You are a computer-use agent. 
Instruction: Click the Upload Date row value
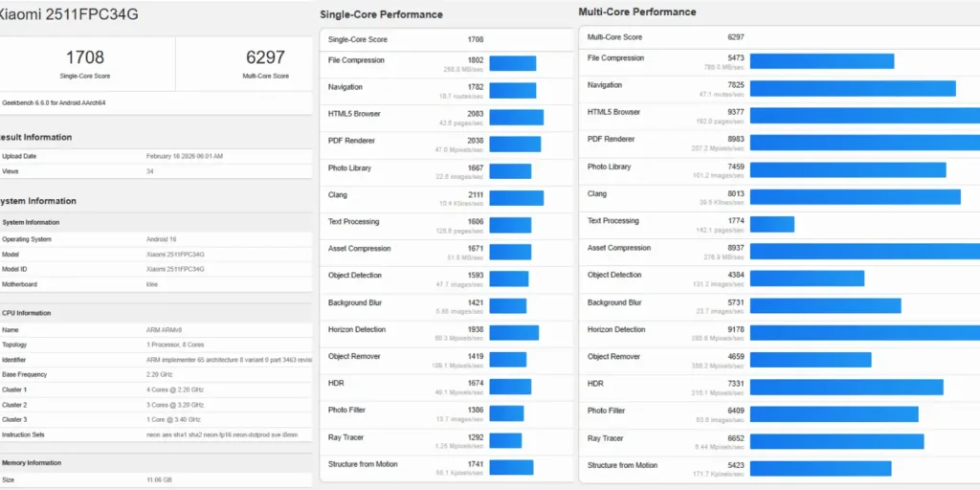pos(185,156)
